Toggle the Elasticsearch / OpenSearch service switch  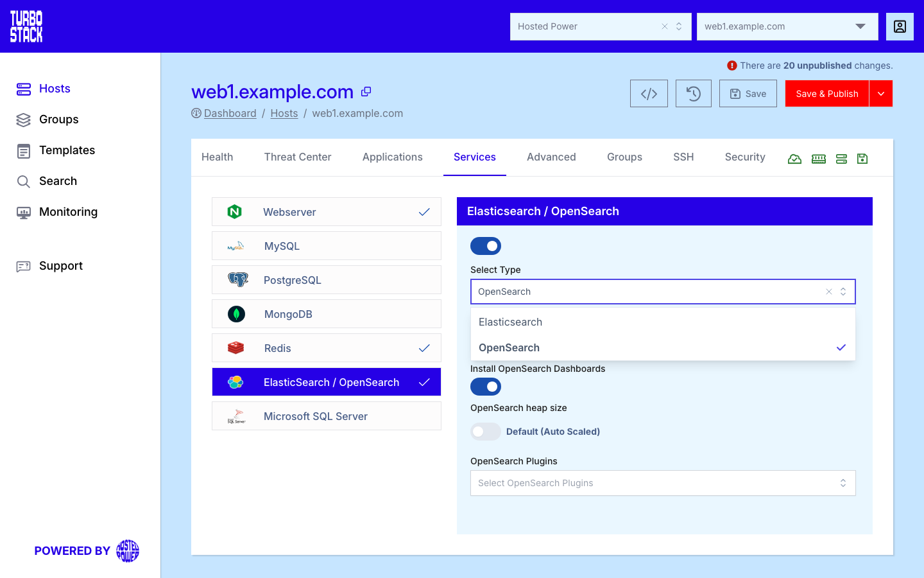tap(486, 246)
